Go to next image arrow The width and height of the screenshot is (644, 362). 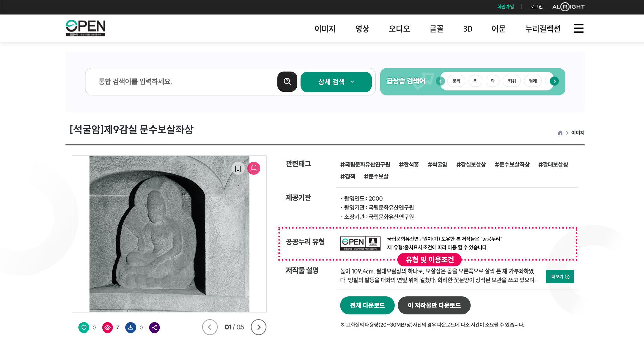[x=259, y=327]
